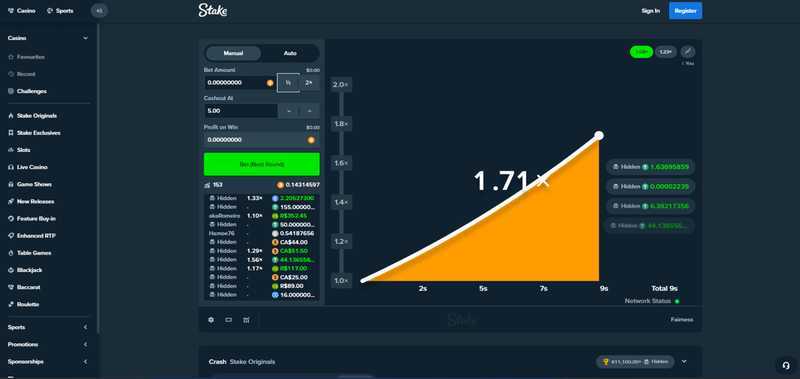The width and height of the screenshot is (800, 379).
Task: Open Blackjack in sidebar
Action: [x=25, y=270]
